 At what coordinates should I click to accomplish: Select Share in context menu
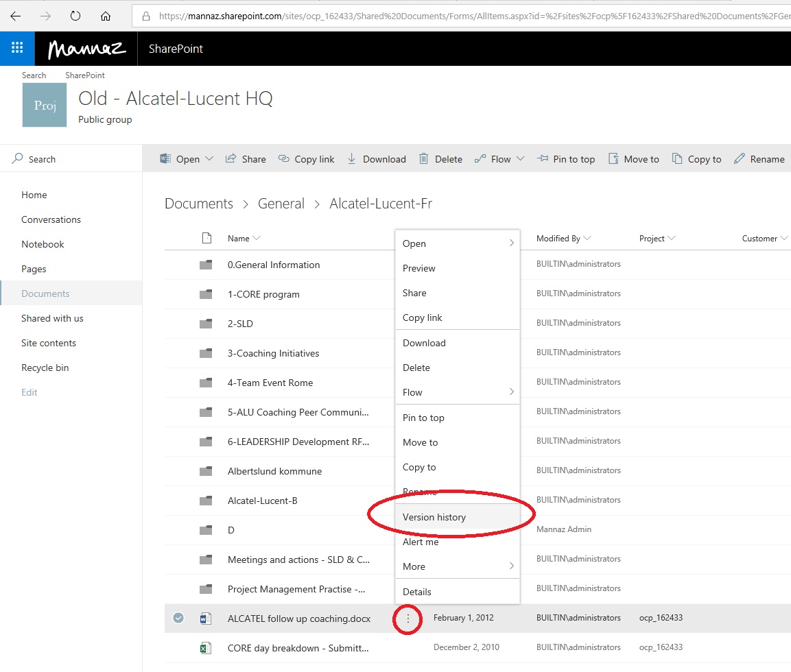[458, 293]
